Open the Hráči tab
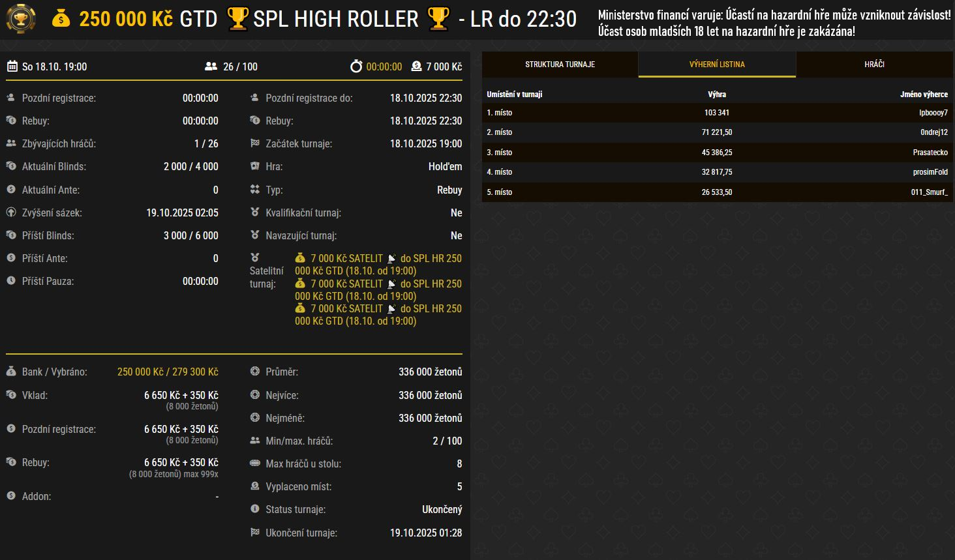Image resolution: width=955 pixels, height=560 pixels. (x=874, y=65)
